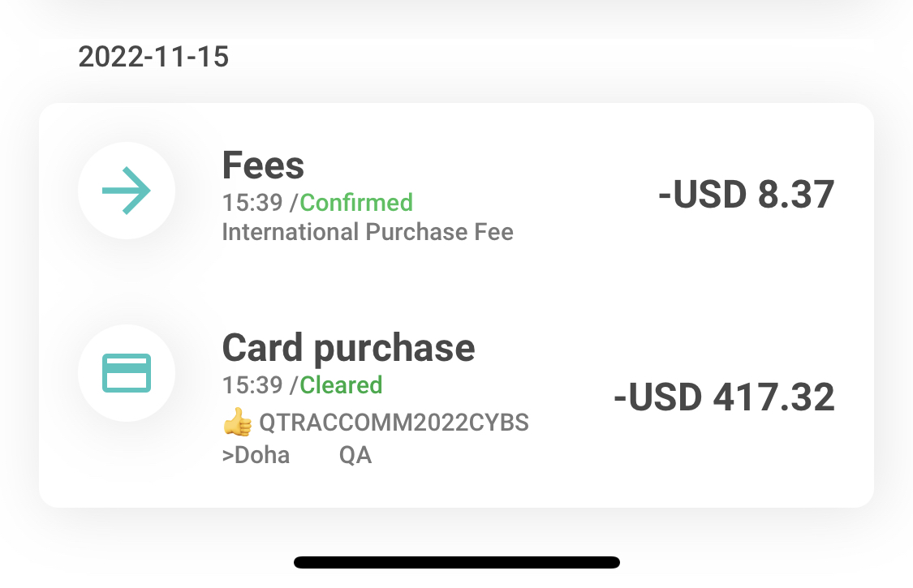Tap the 2022-11-15 date header
The height and width of the screenshot is (588, 913).
click(x=153, y=58)
